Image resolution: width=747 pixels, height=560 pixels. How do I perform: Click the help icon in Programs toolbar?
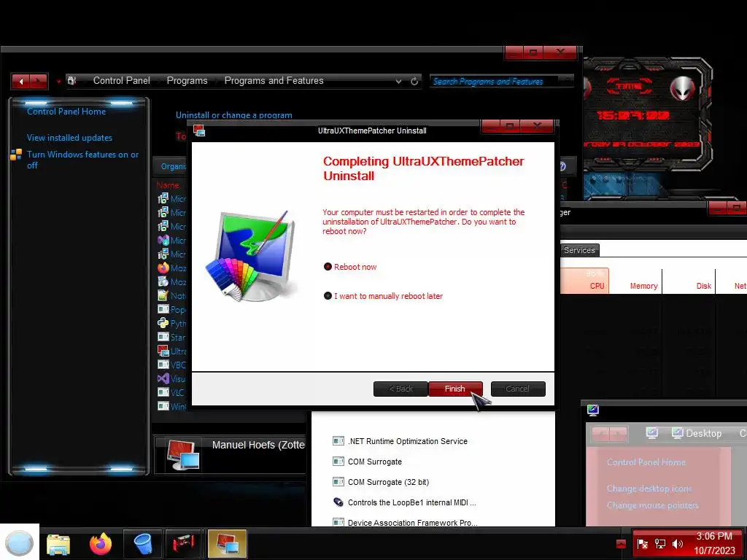coord(562,166)
